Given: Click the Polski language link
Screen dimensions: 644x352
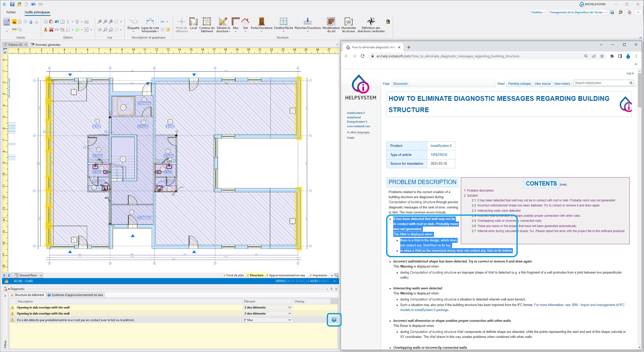Looking at the screenshot, I should click(350, 138).
